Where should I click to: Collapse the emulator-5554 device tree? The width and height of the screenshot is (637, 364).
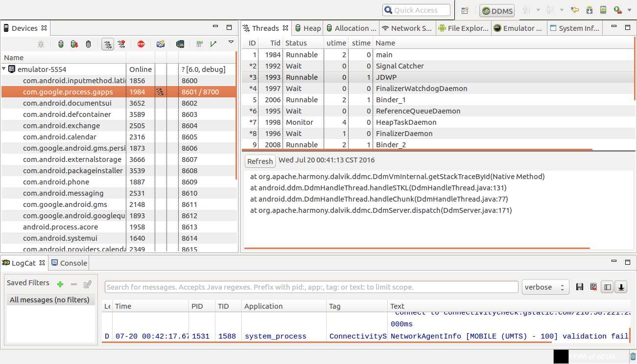click(x=4, y=69)
